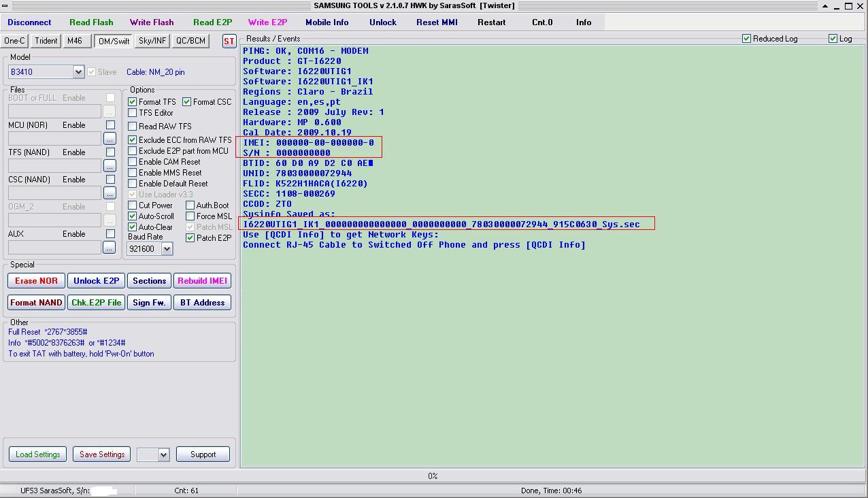This screenshot has height=498, width=868.
Task: Click the Rebuild IMEI button
Action: [202, 281]
